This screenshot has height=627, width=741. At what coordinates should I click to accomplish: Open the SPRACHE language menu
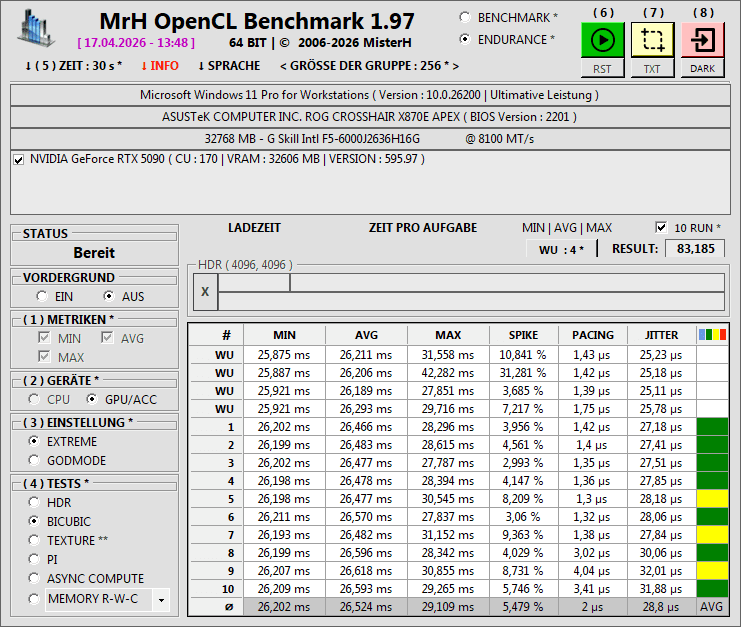click(229, 66)
